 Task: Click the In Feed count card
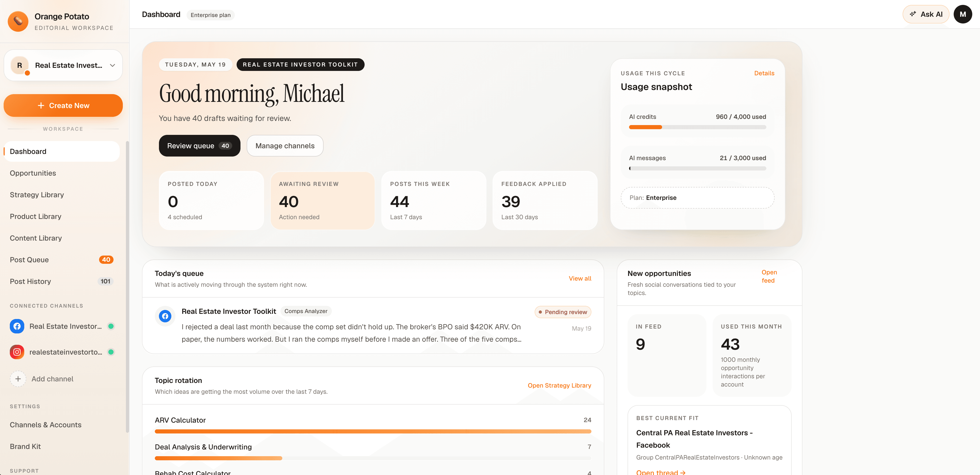[x=666, y=355]
